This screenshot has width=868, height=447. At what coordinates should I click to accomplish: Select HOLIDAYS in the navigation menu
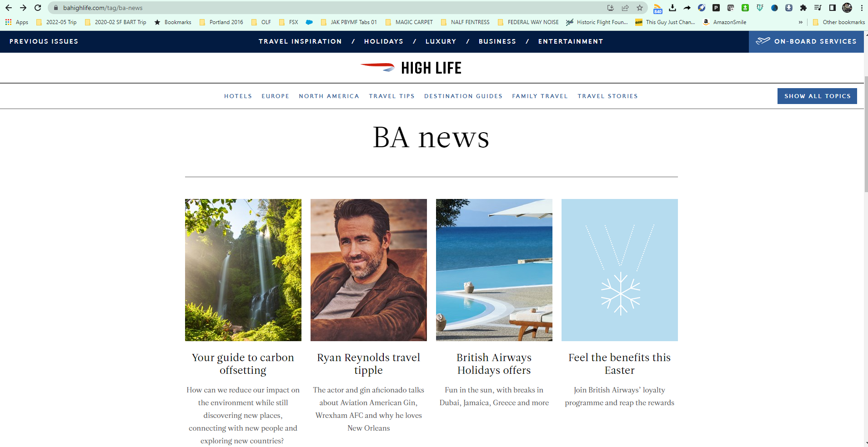pos(383,41)
